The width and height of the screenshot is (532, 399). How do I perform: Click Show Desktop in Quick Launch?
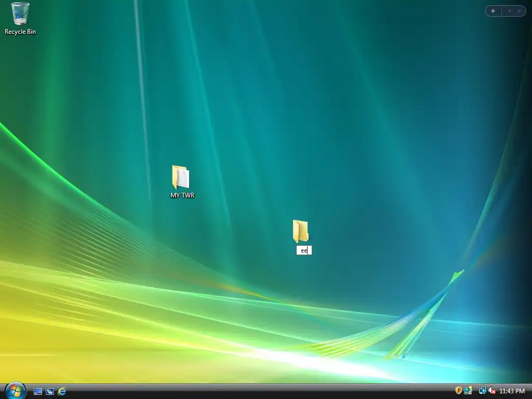point(37,391)
